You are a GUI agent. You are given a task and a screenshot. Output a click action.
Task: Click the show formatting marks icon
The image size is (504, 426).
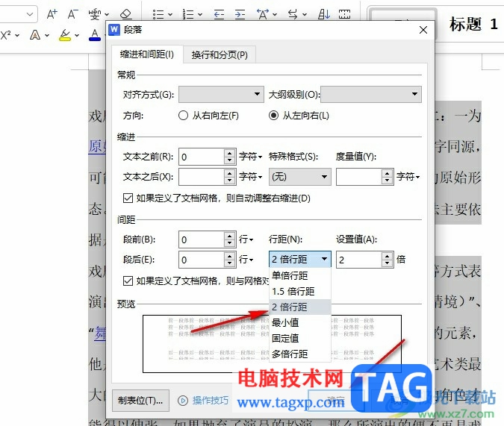click(344, 14)
